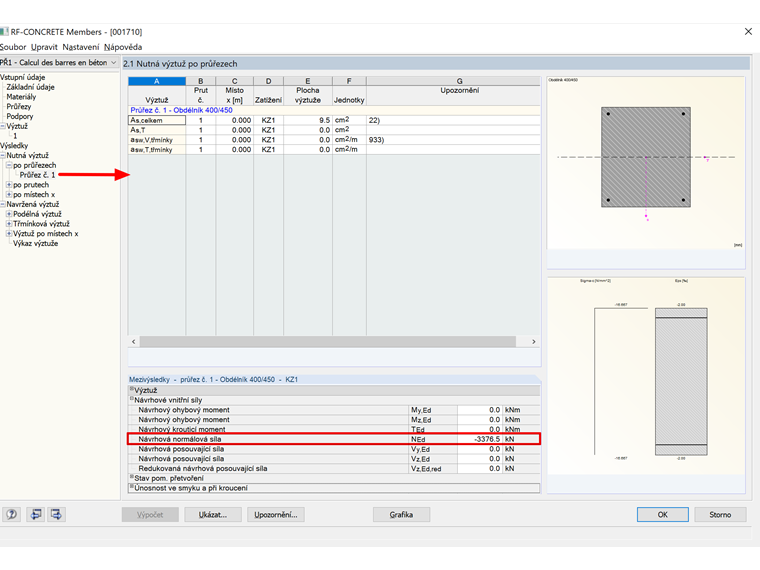Select Výkaz výztuže tree item
Viewport: 760px width, 570px height.
[x=35, y=243]
